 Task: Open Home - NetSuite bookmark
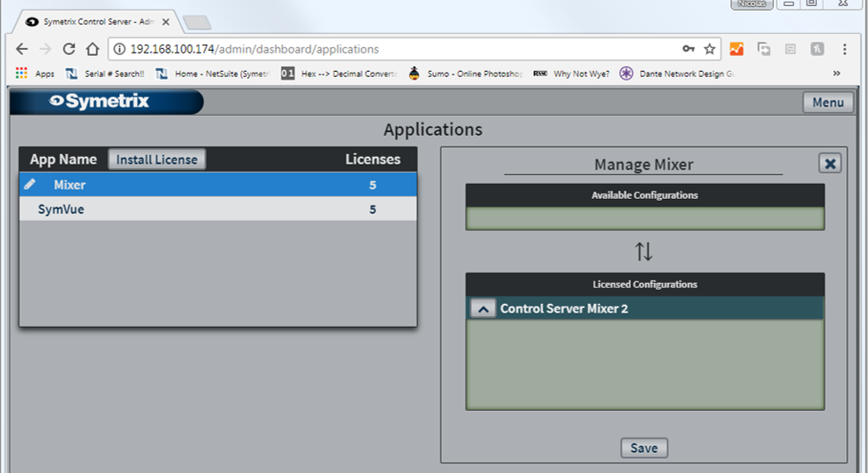[x=212, y=74]
